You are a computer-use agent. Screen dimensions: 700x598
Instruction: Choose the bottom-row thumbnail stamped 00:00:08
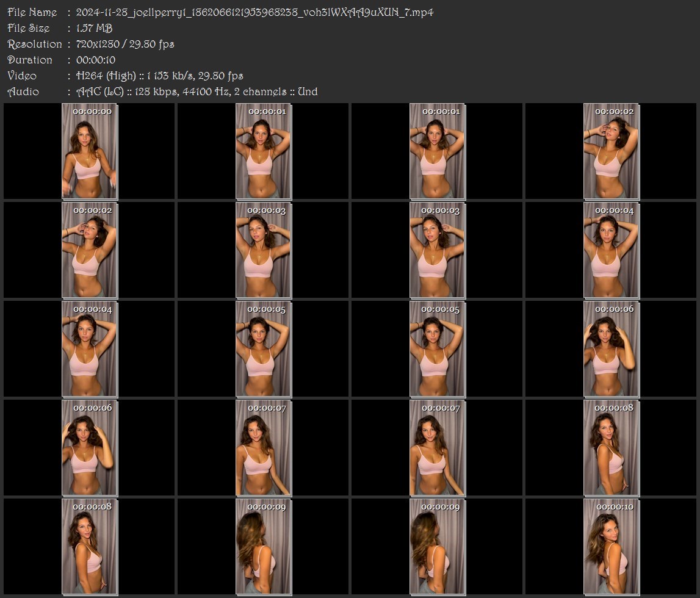[x=90, y=547]
